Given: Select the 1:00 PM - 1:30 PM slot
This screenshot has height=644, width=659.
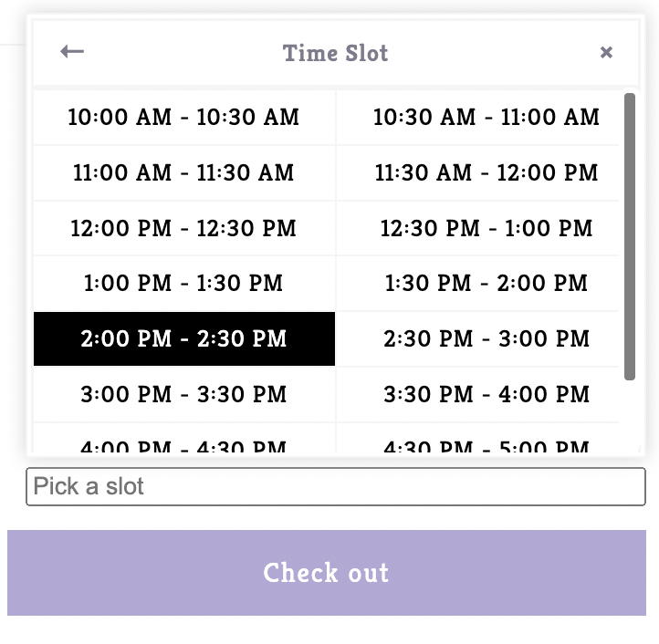Looking at the screenshot, I should pos(184,283).
